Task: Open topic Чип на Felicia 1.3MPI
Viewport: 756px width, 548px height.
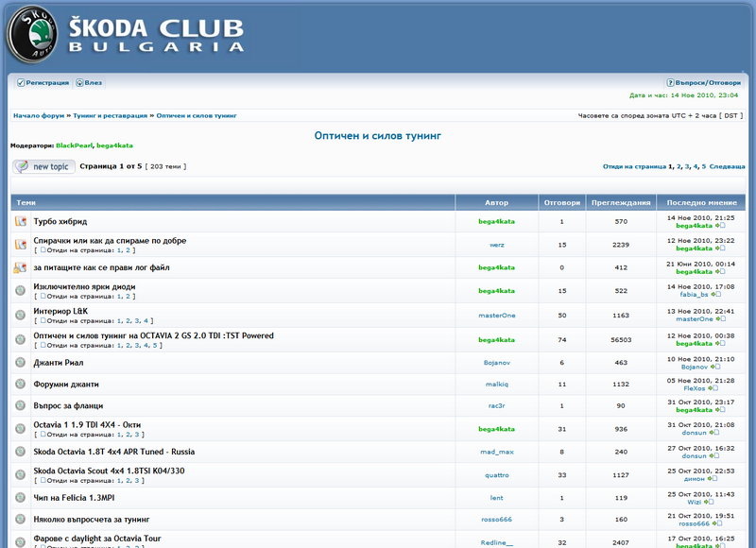Action: (75, 498)
